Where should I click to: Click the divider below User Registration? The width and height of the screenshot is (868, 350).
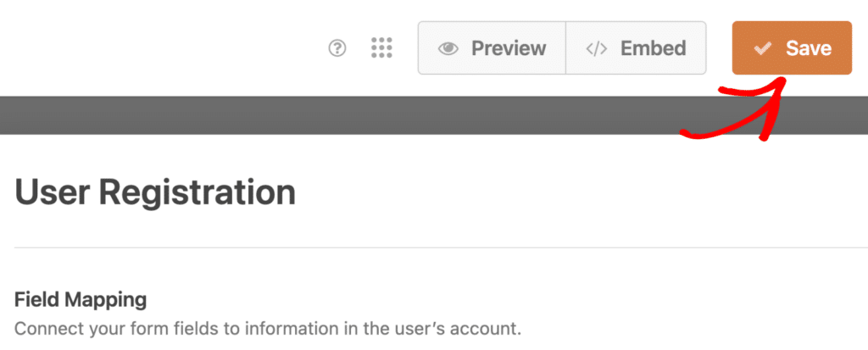pyautogui.click(x=441, y=247)
